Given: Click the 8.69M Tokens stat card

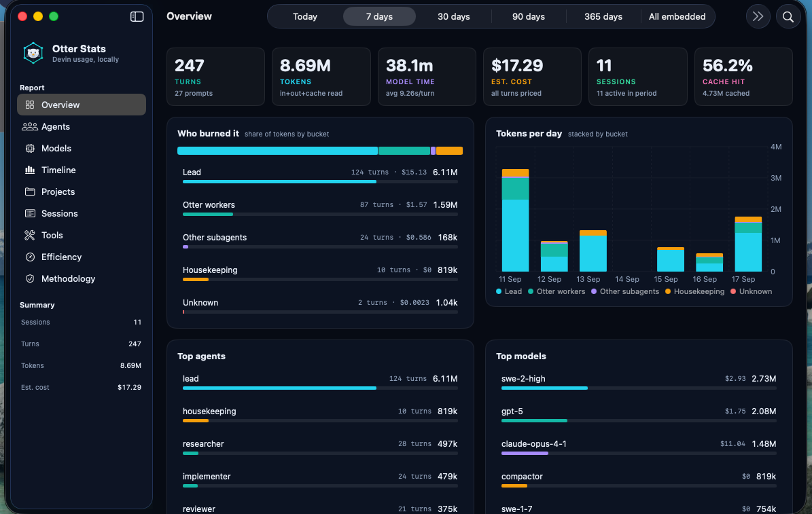Looking at the screenshot, I should 321,77.
